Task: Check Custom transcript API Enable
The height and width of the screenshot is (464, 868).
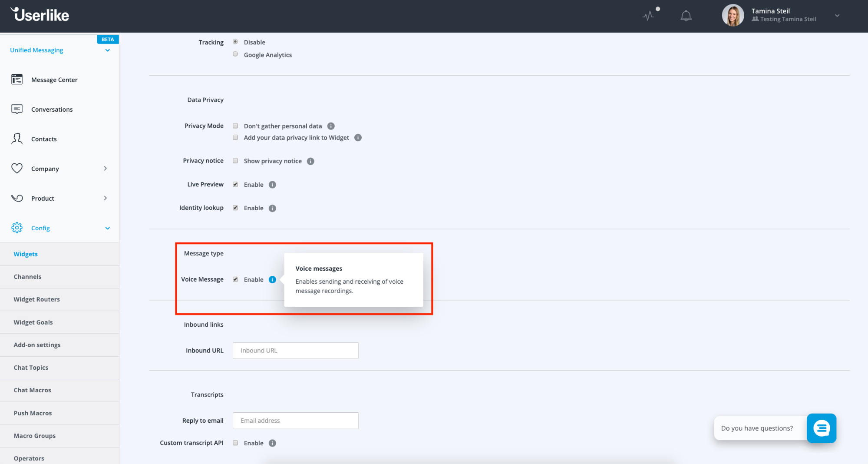Action: pos(235,443)
